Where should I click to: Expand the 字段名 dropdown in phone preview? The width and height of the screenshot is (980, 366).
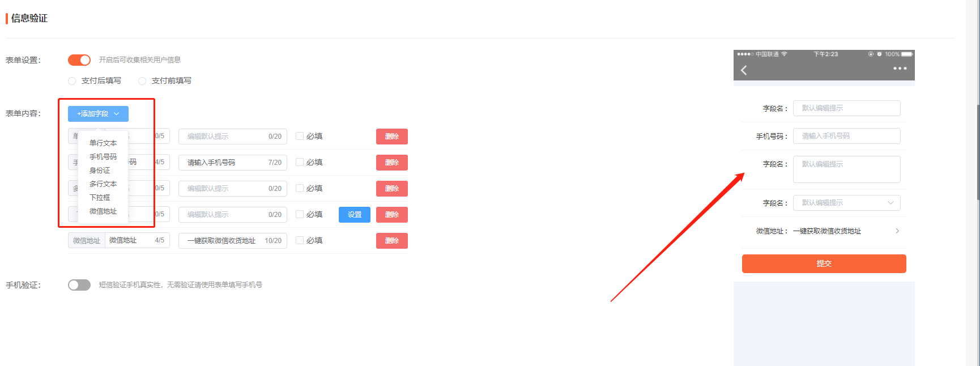coord(847,203)
